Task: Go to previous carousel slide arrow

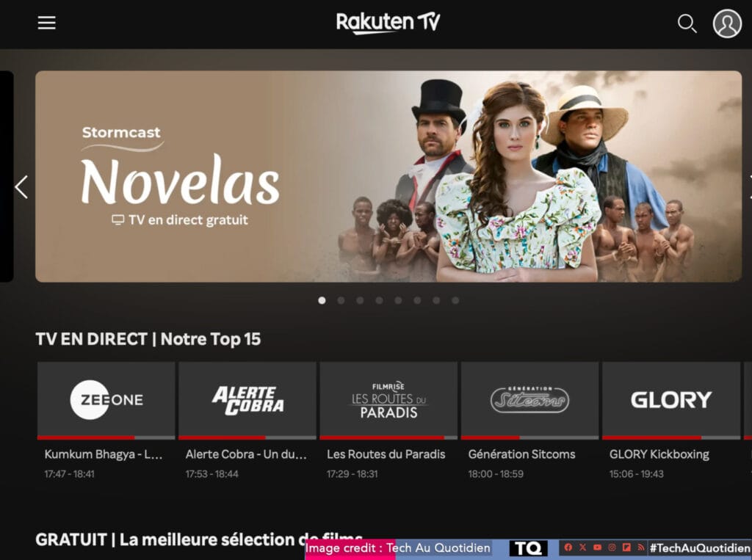Action: pyautogui.click(x=21, y=187)
